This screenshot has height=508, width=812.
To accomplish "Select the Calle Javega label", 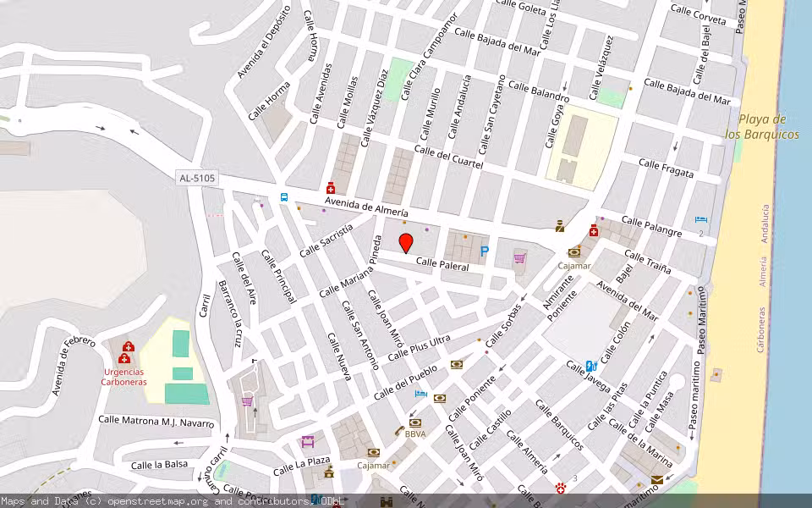I will (x=588, y=377).
